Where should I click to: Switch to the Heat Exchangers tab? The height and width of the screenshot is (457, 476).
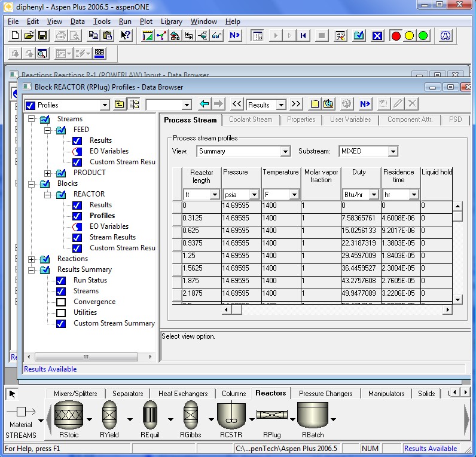(183, 394)
